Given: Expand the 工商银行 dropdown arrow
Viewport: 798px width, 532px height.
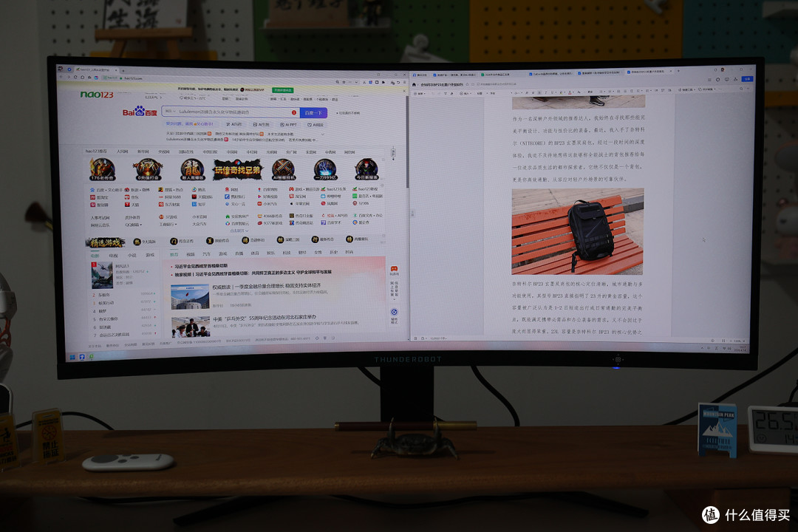Looking at the screenshot, I should (176, 224).
